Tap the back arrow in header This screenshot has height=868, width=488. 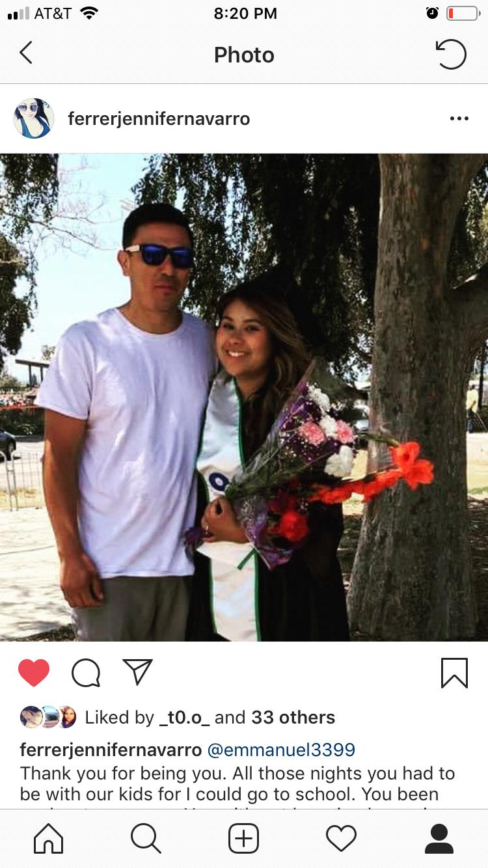[x=26, y=53]
